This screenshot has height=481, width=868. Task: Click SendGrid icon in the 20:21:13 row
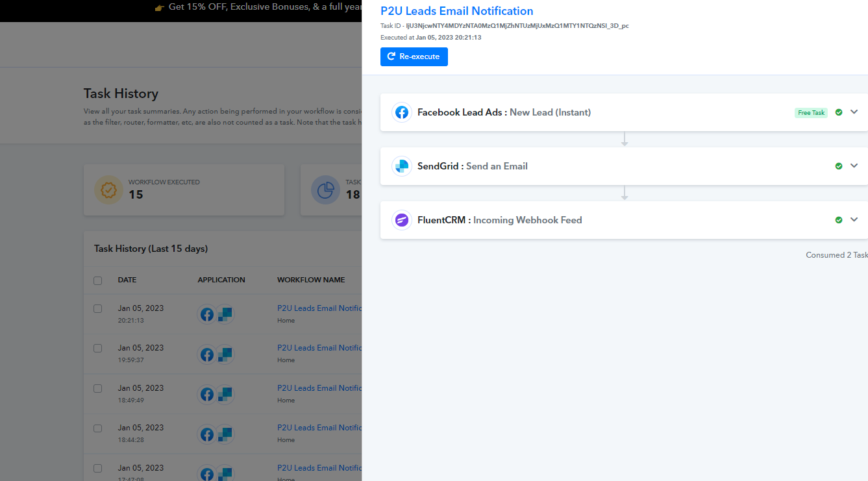pyautogui.click(x=225, y=315)
